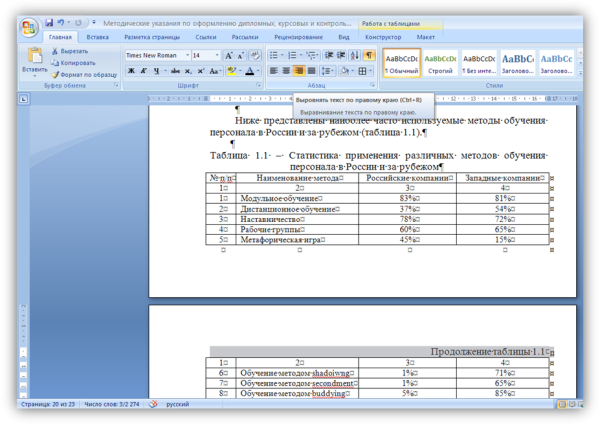This screenshot has height=424, width=600.
Task: Toggle align text right button
Action: [299, 71]
